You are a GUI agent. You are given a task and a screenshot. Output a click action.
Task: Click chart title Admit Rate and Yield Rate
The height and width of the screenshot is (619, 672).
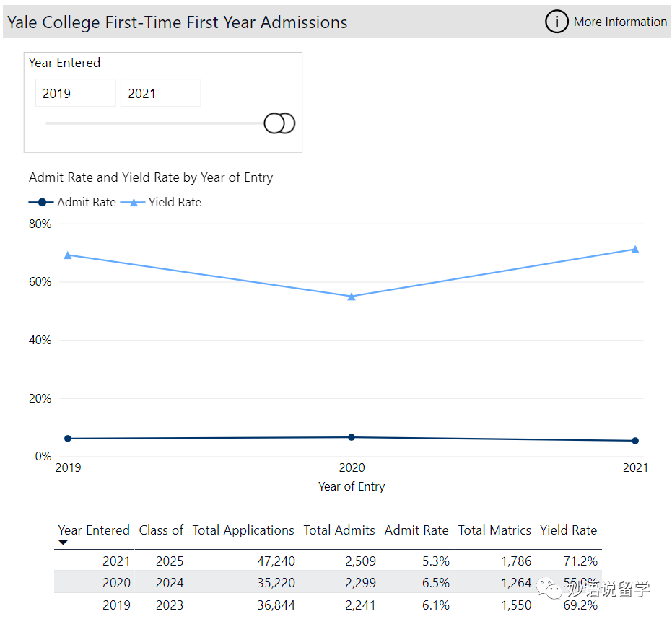[x=151, y=177]
